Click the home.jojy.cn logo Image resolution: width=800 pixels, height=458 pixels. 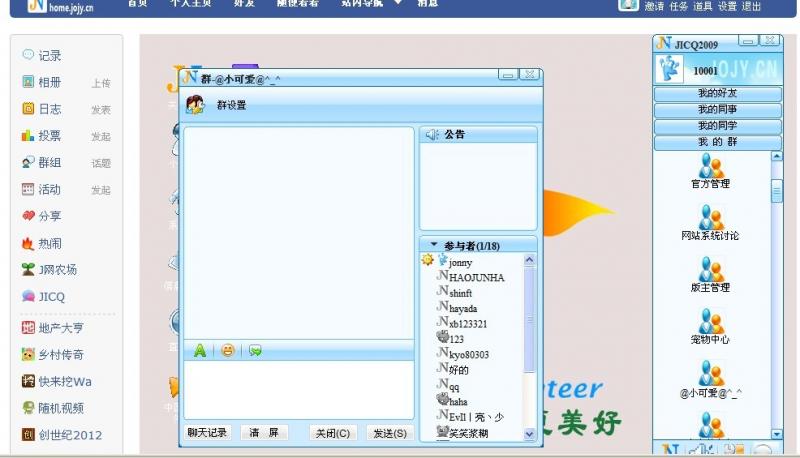[x=60, y=6]
